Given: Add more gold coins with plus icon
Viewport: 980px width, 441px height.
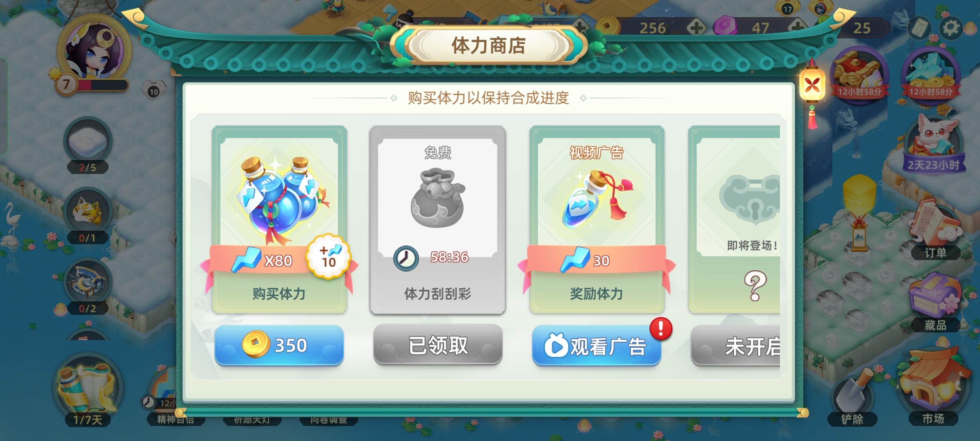Looking at the screenshot, I should (697, 28).
